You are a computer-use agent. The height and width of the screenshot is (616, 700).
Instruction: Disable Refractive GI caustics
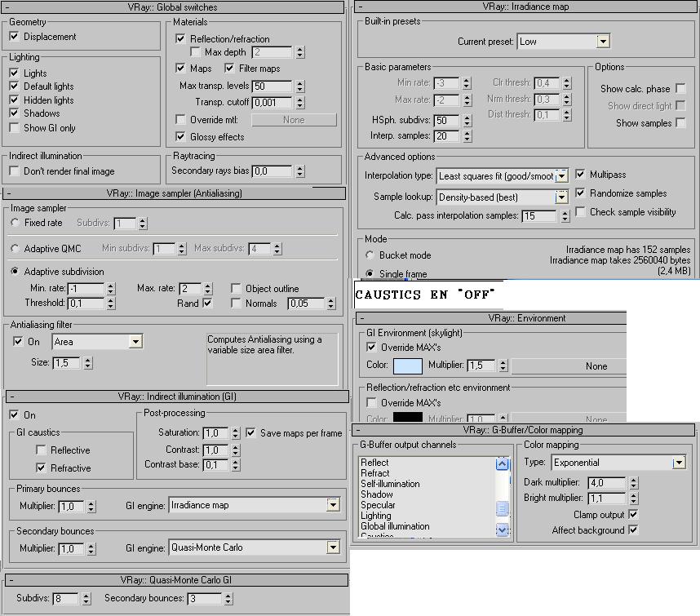point(41,468)
